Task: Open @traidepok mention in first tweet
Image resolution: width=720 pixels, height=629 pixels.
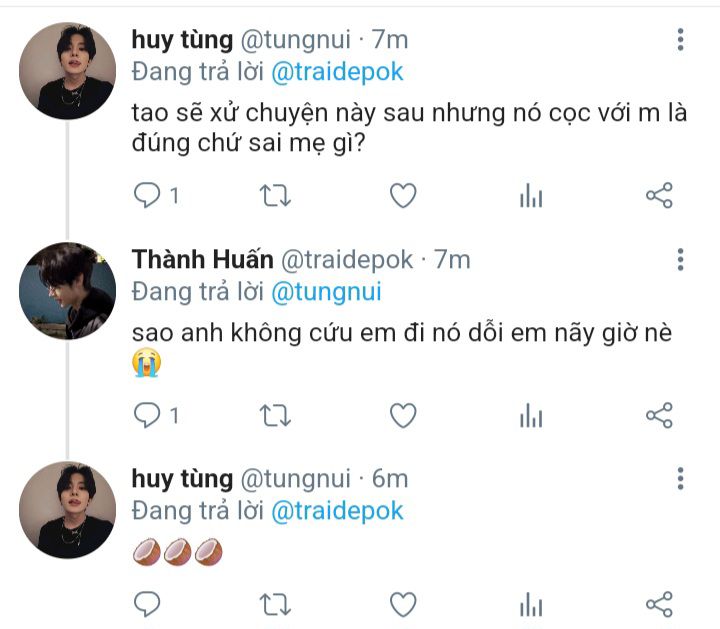Action: [337, 72]
